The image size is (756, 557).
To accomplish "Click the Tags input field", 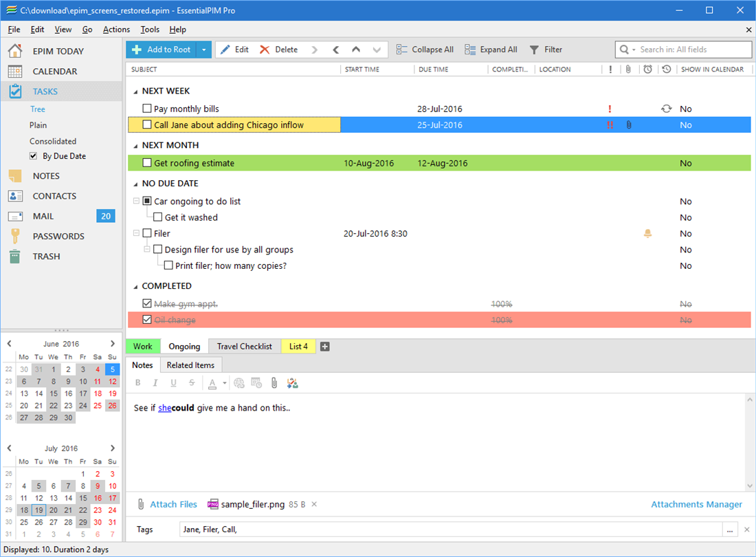I will [451, 529].
